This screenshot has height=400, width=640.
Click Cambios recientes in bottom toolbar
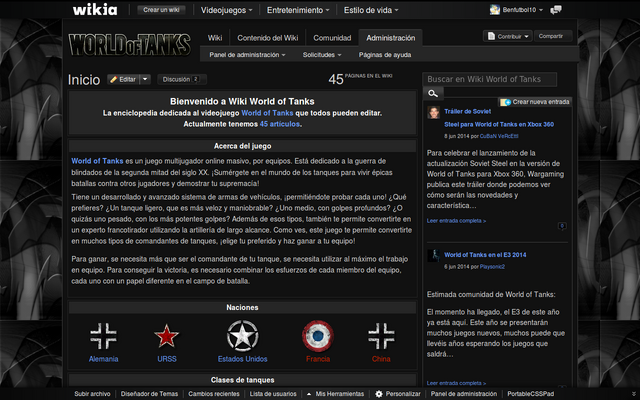(214, 394)
